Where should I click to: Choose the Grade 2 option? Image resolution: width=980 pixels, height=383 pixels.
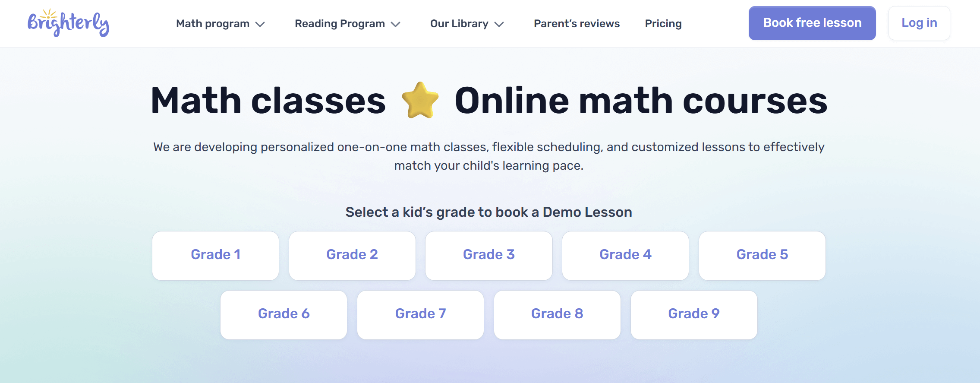[352, 255]
